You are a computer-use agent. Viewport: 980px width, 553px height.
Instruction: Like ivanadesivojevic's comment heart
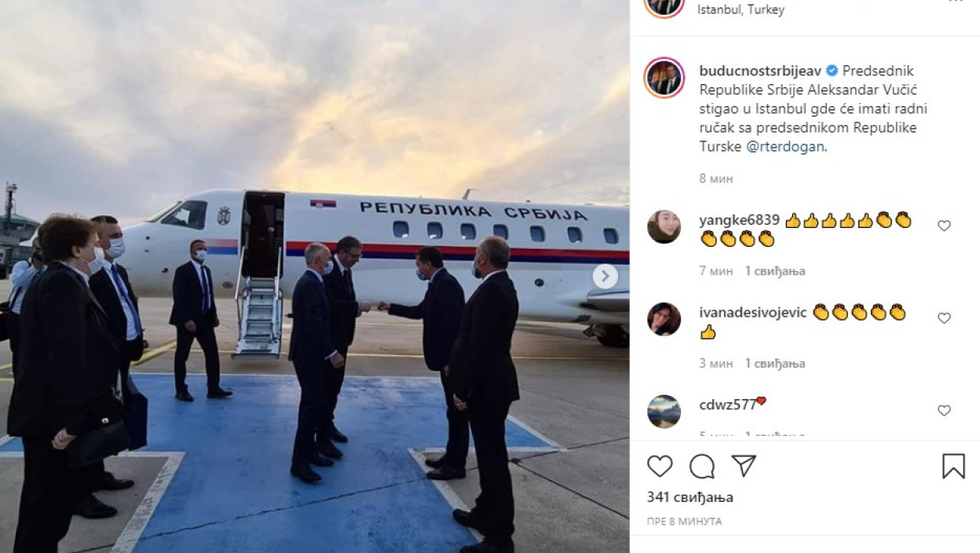[944, 318]
